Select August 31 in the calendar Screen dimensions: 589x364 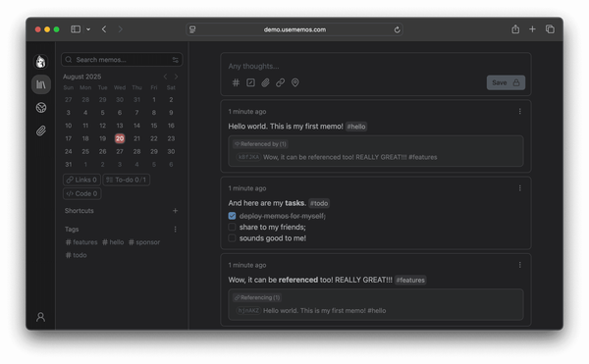pyautogui.click(x=69, y=165)
